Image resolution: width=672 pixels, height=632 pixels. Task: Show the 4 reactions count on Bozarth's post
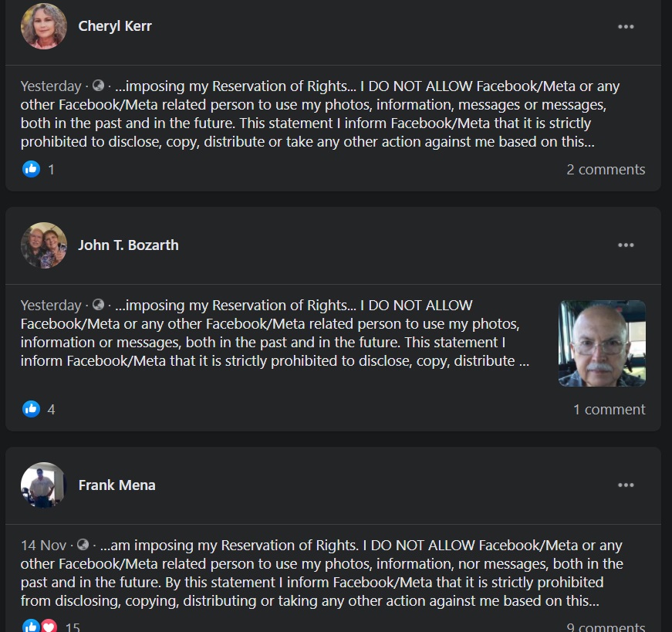tap(51, 409)
